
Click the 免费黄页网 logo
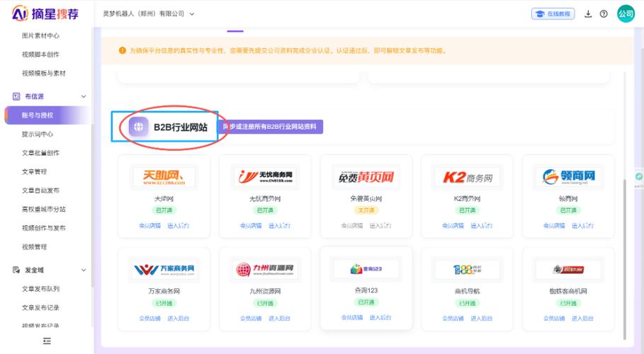coord(366,177)
